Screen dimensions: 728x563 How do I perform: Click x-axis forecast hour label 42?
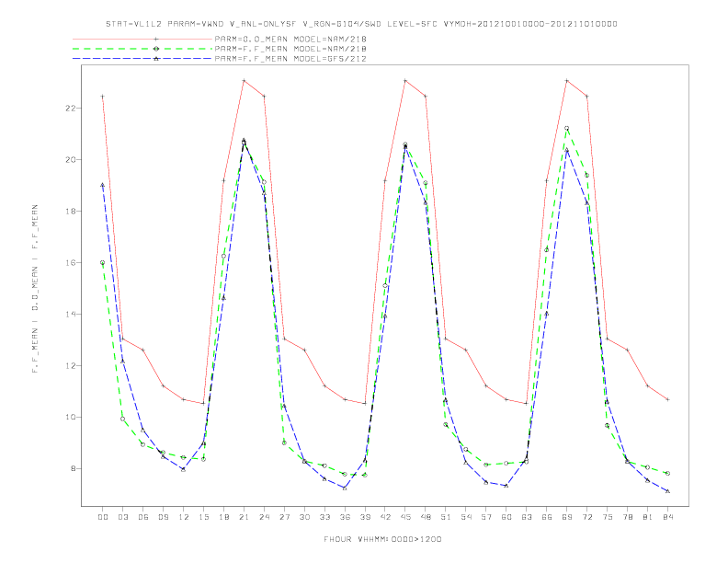tap(385, 517)
